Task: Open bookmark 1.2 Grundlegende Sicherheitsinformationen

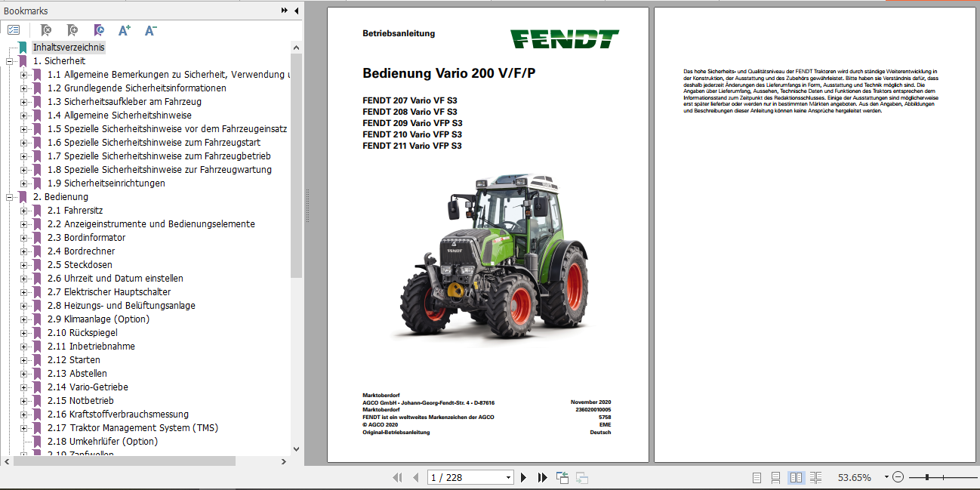Action: pos(137,88)
